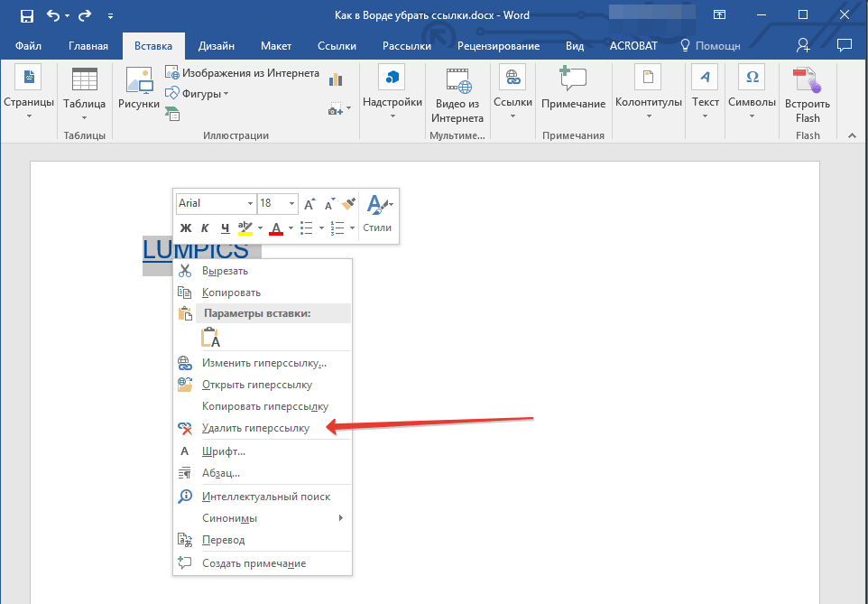
Task: Click the Increase Font Size icon
Action: pos(309,204)
